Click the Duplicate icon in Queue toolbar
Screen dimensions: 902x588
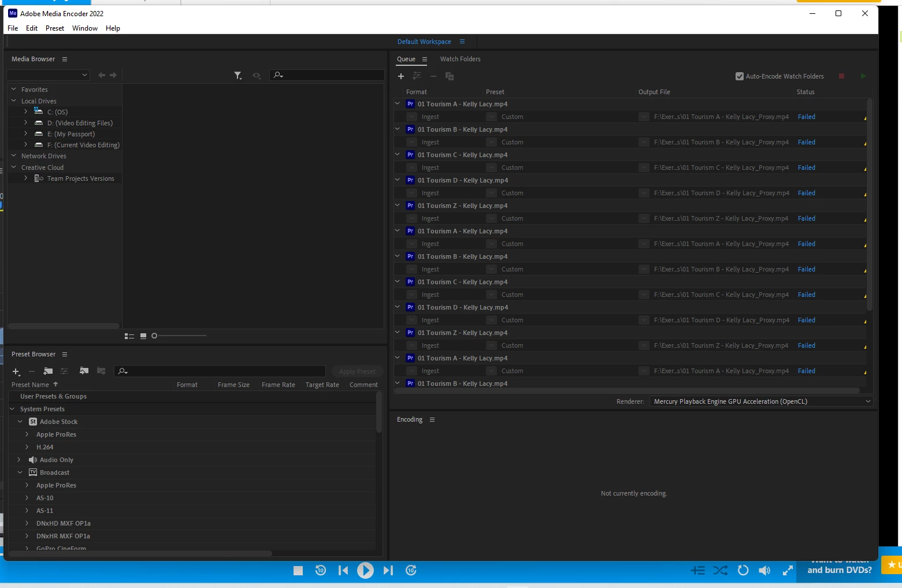pos(450,76)
